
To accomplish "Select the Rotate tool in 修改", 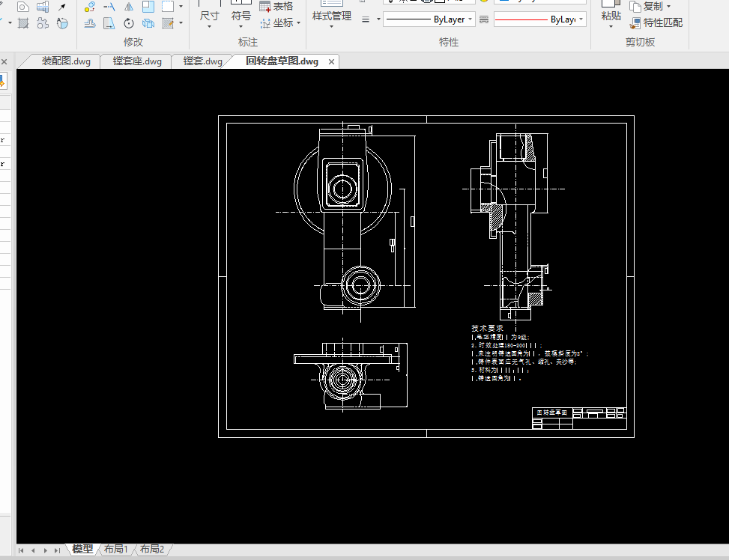I will click(129, 22).
